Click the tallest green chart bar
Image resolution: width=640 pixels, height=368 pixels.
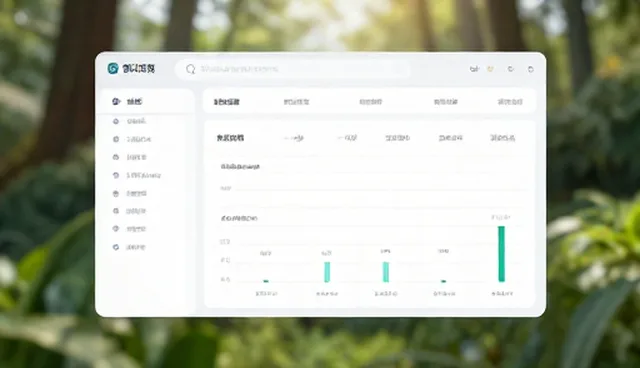[501, 254]
